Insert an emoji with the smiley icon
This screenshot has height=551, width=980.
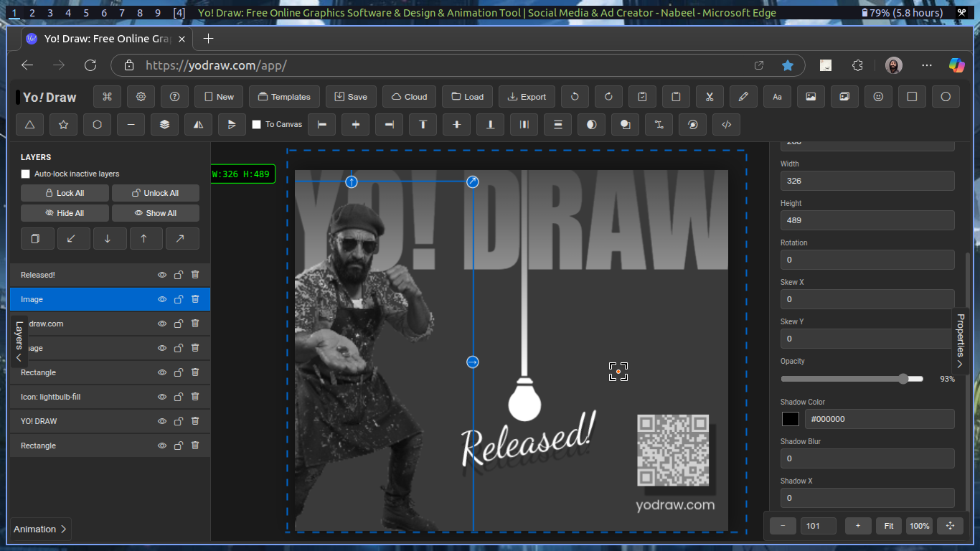click(878, 96)
